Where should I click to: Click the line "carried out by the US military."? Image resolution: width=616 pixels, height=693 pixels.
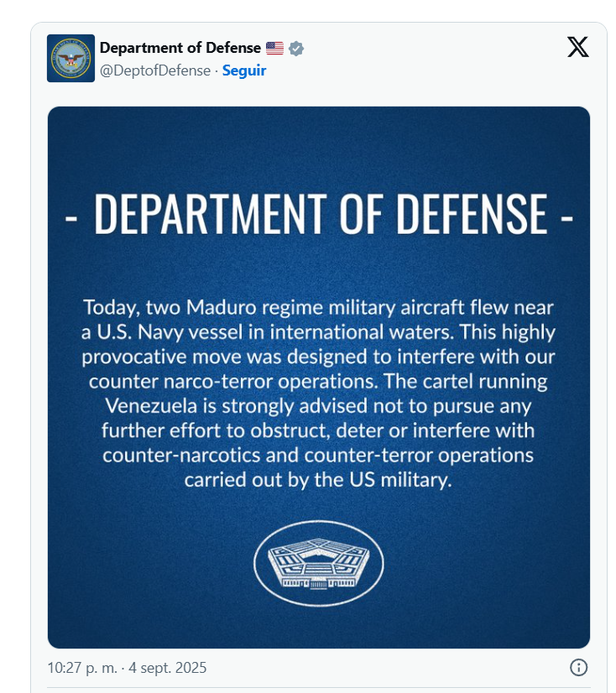pos(319,481)
